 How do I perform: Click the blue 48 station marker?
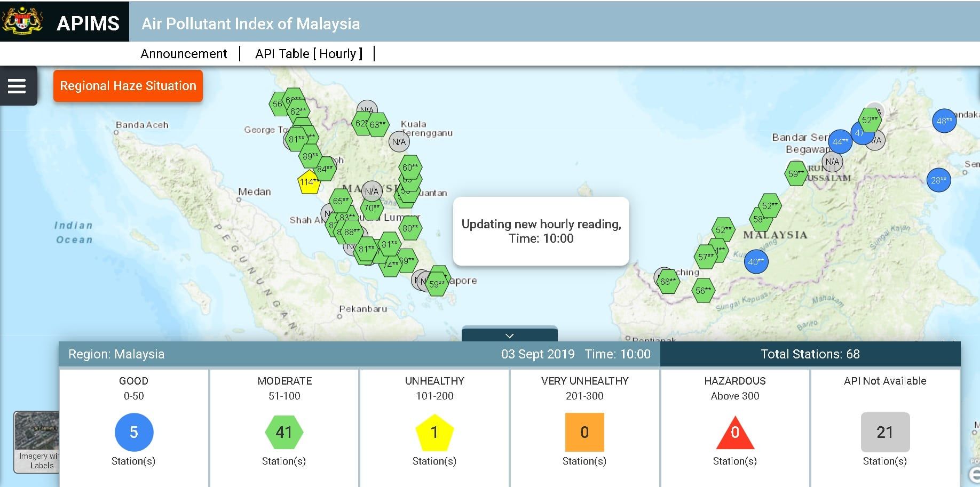pyautogui.click(x=944, y=121)
